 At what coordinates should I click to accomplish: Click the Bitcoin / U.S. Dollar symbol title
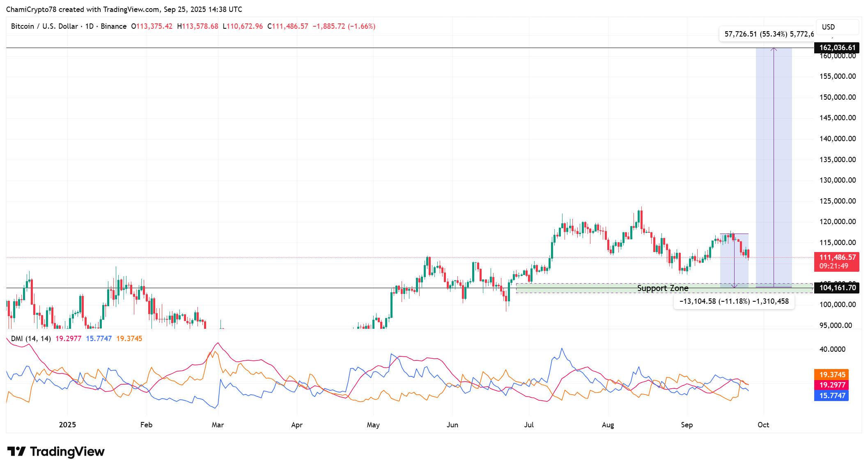44,26
